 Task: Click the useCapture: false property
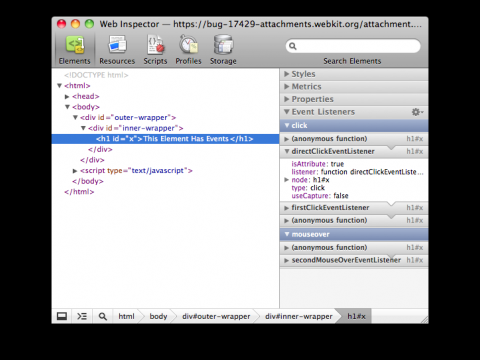(320, 196)
